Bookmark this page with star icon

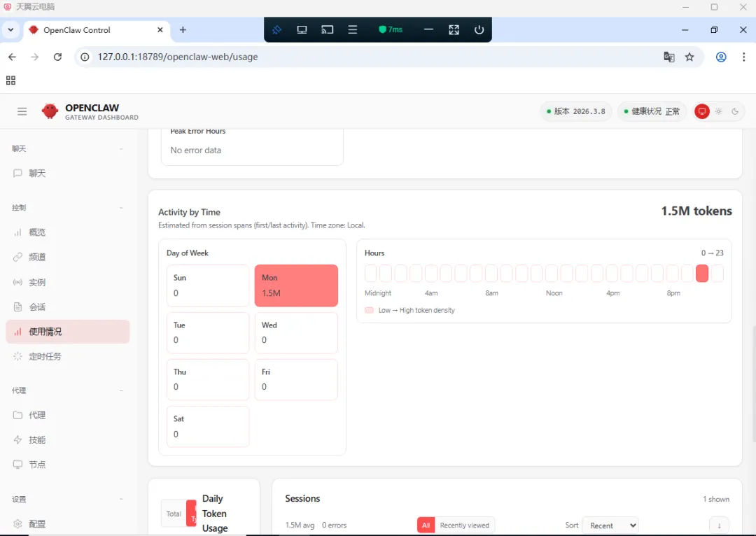coord(689,57)
